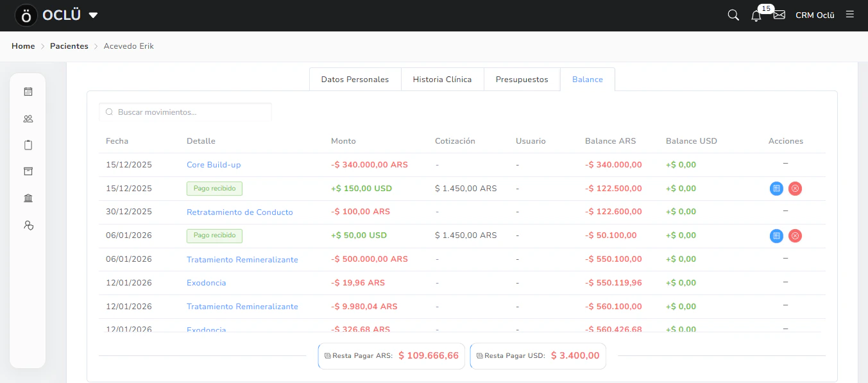
Task: Open the archive box icon in sidebar
Action: point(28,171)
